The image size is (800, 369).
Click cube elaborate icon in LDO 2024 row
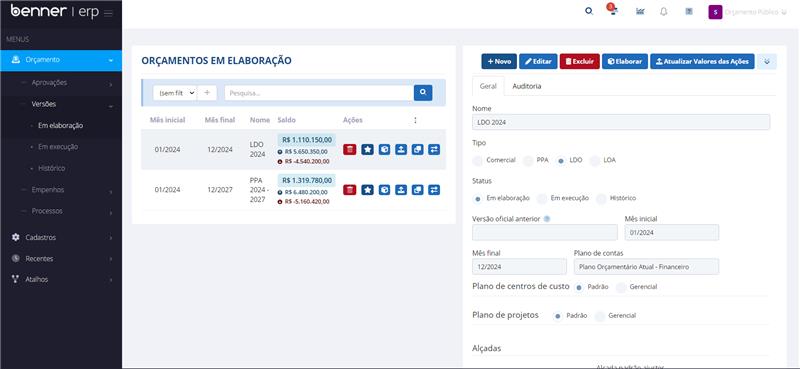(385, 150)
